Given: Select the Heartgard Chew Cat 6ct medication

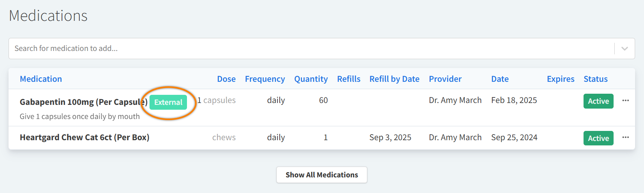Looking at the screenshot, I should (x=85, y=137).
